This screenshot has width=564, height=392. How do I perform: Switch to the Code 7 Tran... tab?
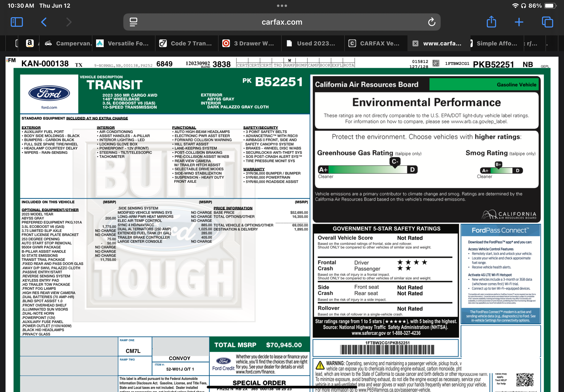point(187,44)
